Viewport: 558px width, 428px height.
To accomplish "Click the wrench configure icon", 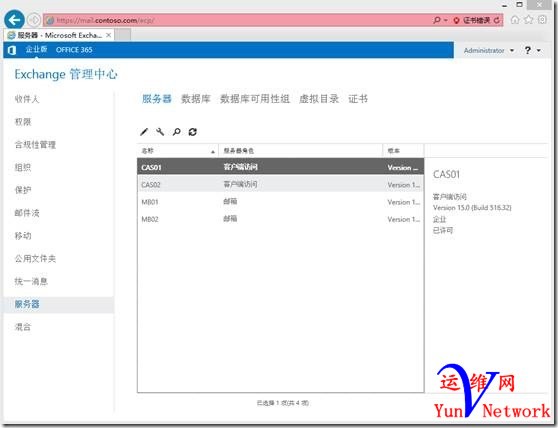I will pos(160,132).
